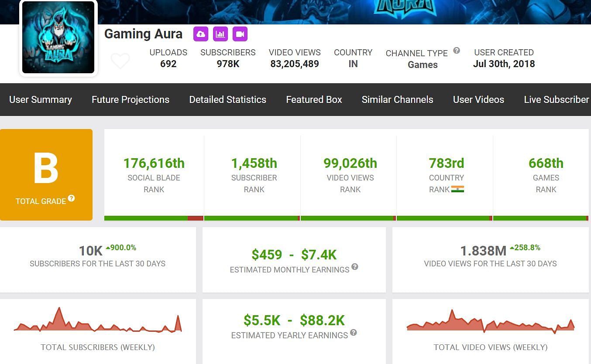Viewport: 591px width, 364px height.
Task: Open help for Estimated Yearly Earnings
Action: [354, 333]
